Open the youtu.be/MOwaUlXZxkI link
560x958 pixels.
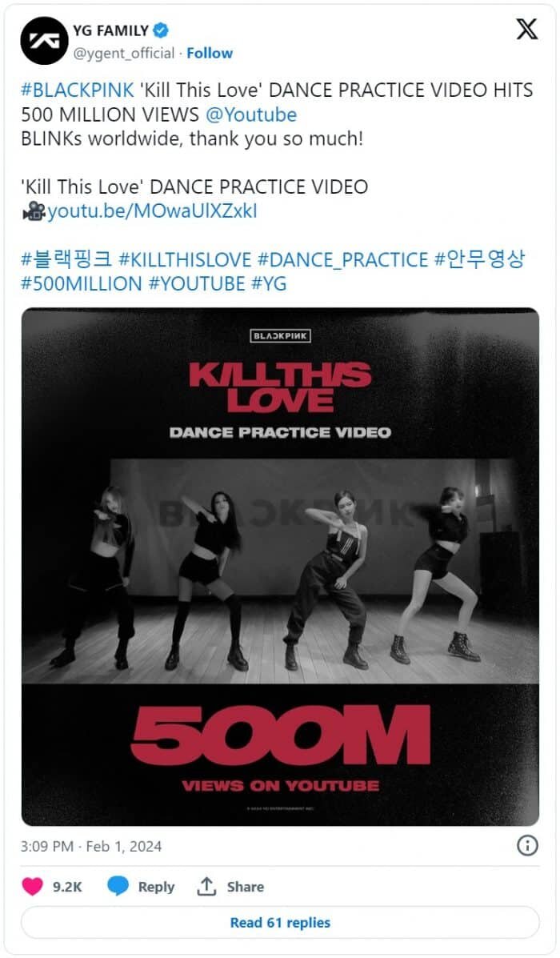[x=153, y=211]
